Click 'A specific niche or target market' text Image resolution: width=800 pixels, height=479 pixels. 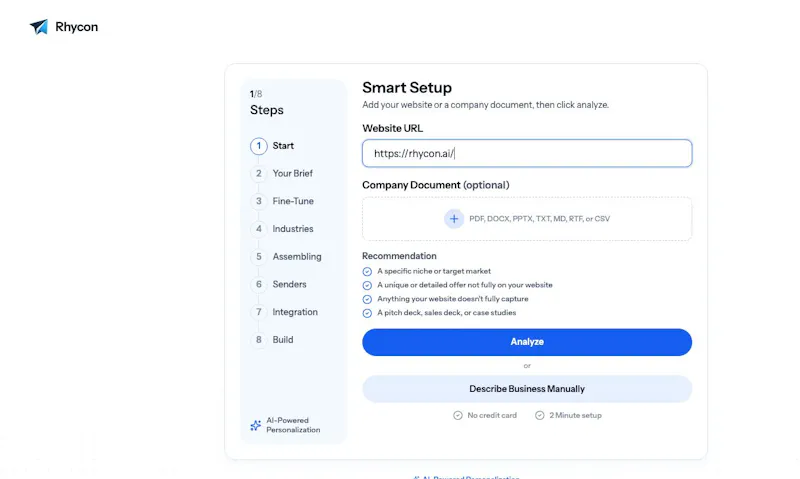(x=434, y=271)
